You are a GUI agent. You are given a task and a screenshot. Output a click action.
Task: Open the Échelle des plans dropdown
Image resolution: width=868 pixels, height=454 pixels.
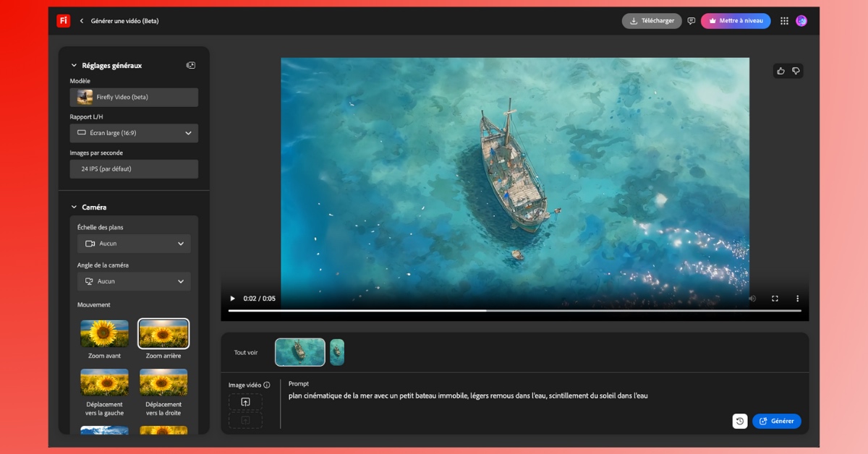click(134, 244)
